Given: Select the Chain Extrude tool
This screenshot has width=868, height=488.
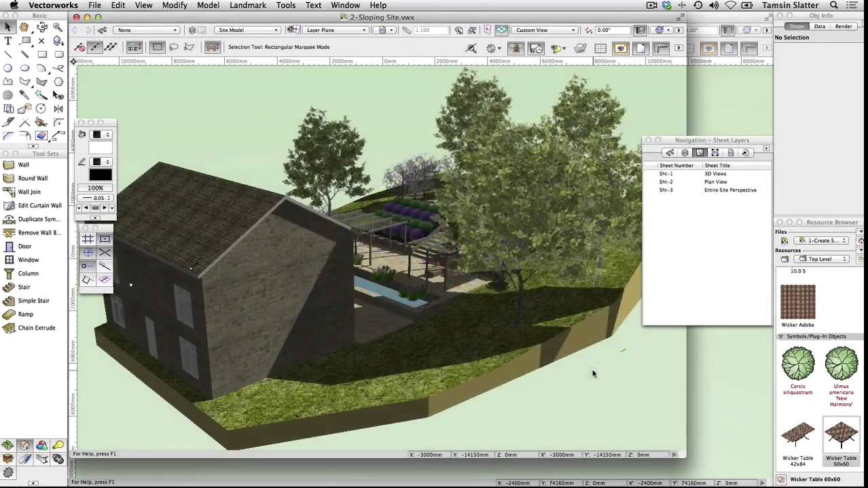Looking at the screenshot, I should tap(37, 328).
